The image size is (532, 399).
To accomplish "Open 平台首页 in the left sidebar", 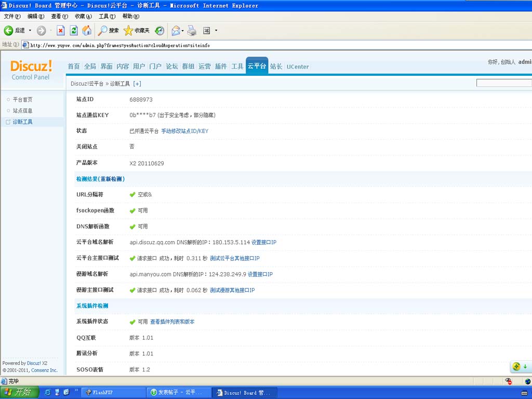I will pyautogui.click(x=23, y=99).
